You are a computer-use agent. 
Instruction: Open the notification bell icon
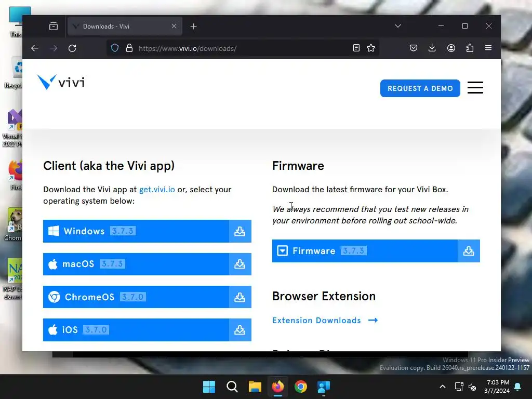tap(518, 387)
